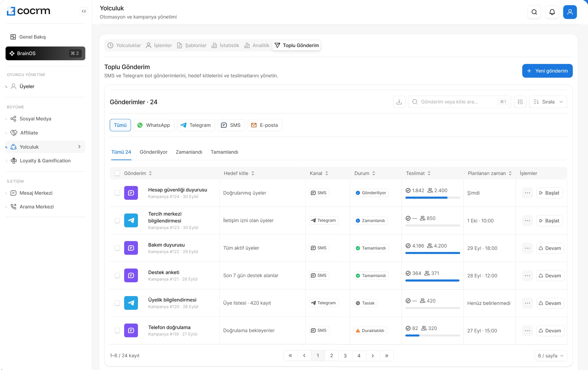Open notifications bell

pos(552,12)
